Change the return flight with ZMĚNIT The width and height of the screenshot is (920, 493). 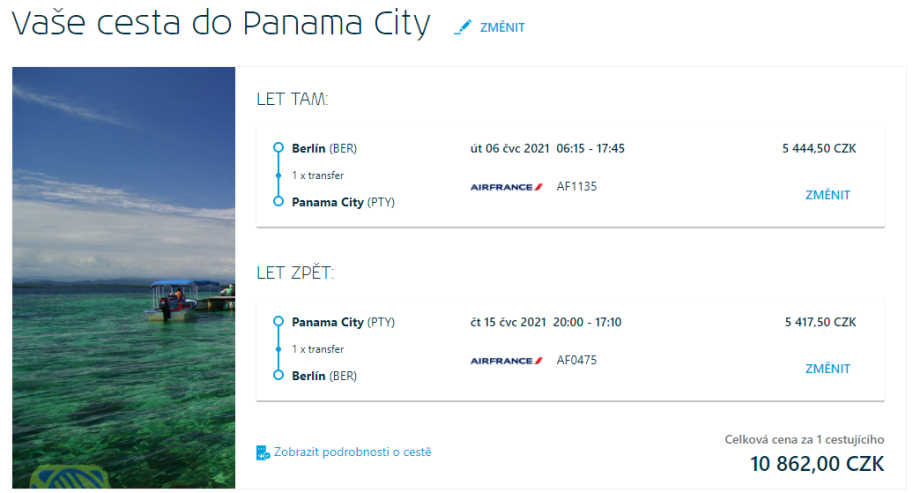point(827,369)
